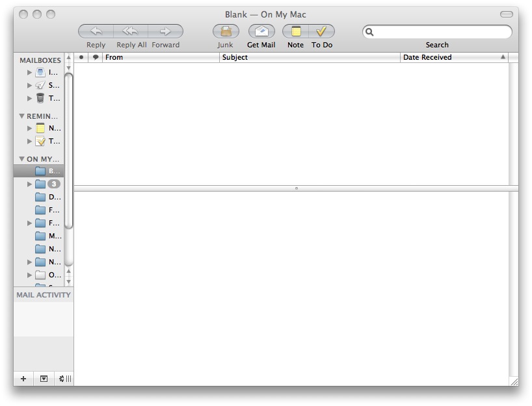Toggle Mail Activity panel button at bottom

click(x=44, y=379)
